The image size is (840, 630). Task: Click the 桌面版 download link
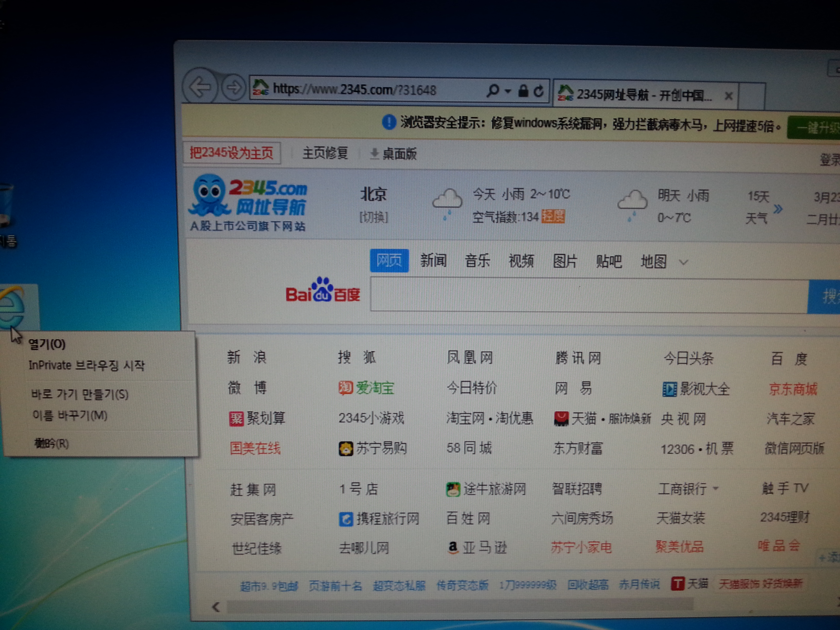point(393,154)
